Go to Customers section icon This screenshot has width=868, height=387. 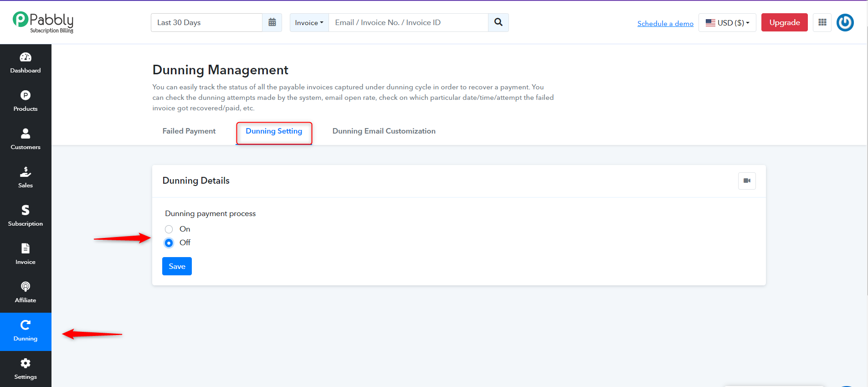[26, 134]
